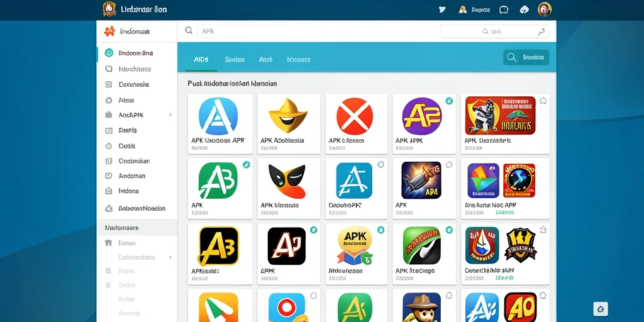Click the floating home button at bottom right
The image size is (644, 322).
(601, 309)
